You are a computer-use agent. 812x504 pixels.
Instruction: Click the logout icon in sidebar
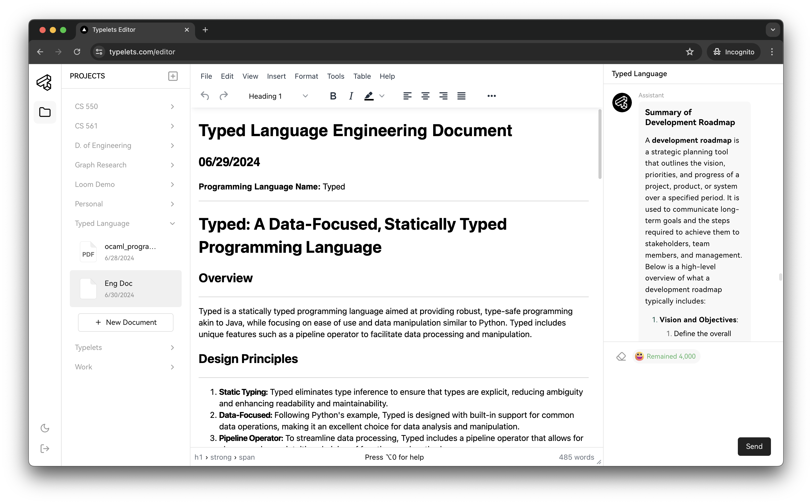[45, 449]
